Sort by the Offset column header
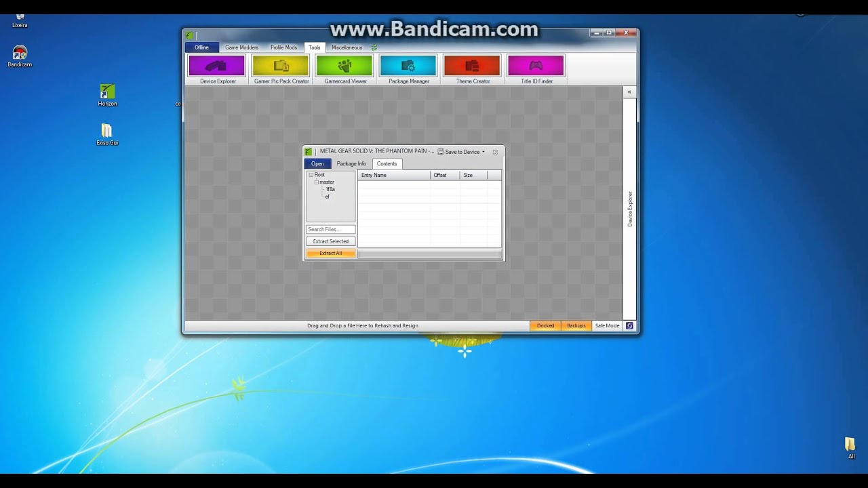 pyautogui.click(x=445, y=176)
